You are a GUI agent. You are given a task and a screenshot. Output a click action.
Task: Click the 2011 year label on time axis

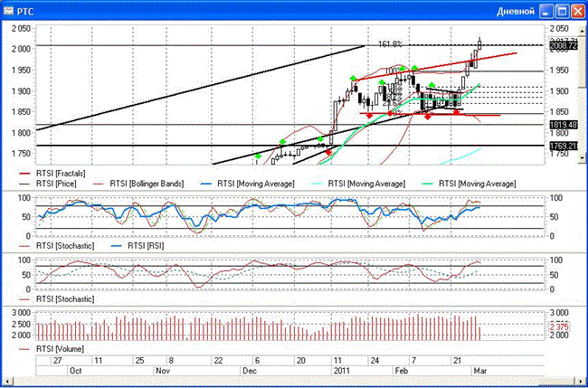pyautogui.click(x=341, y=371)
